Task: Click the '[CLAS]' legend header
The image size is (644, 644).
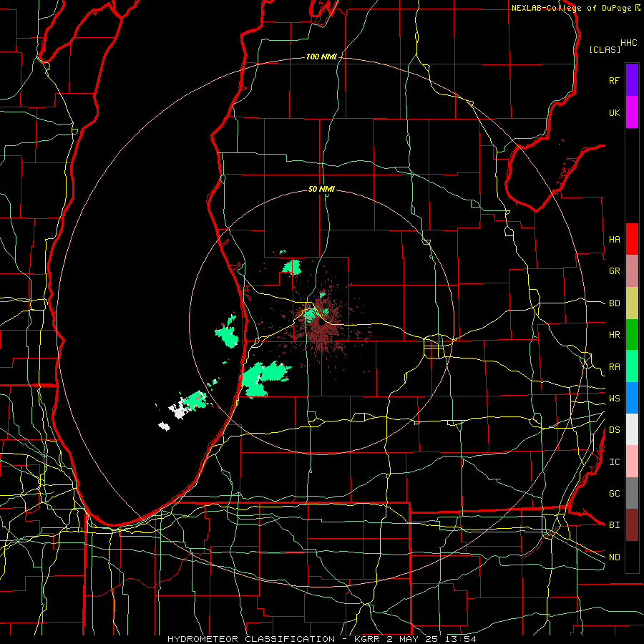Action: click(605, 49)
